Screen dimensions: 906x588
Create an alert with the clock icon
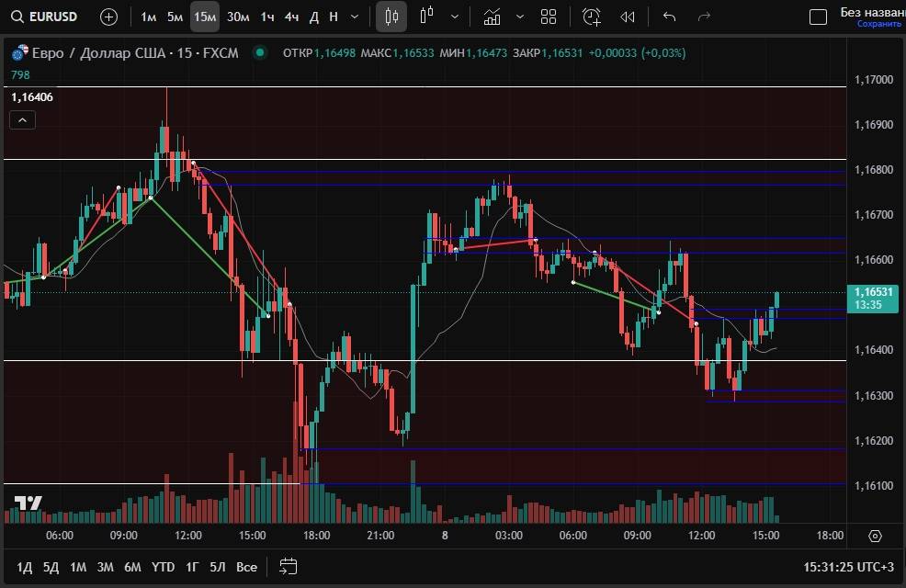(x=591, y=17)
